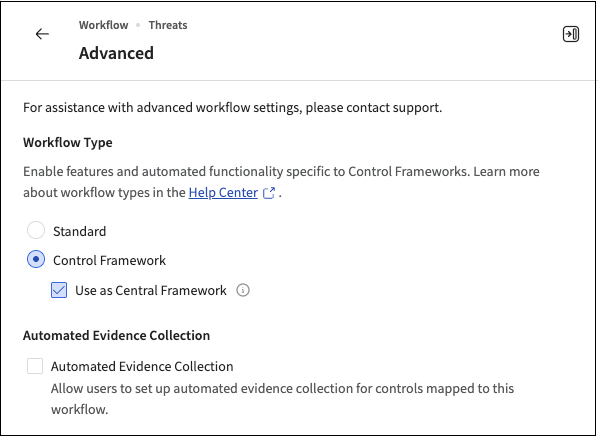Viewport: 598px width, 437px height.
Task: Click the back arrow icon
Action: coord(42,34)
